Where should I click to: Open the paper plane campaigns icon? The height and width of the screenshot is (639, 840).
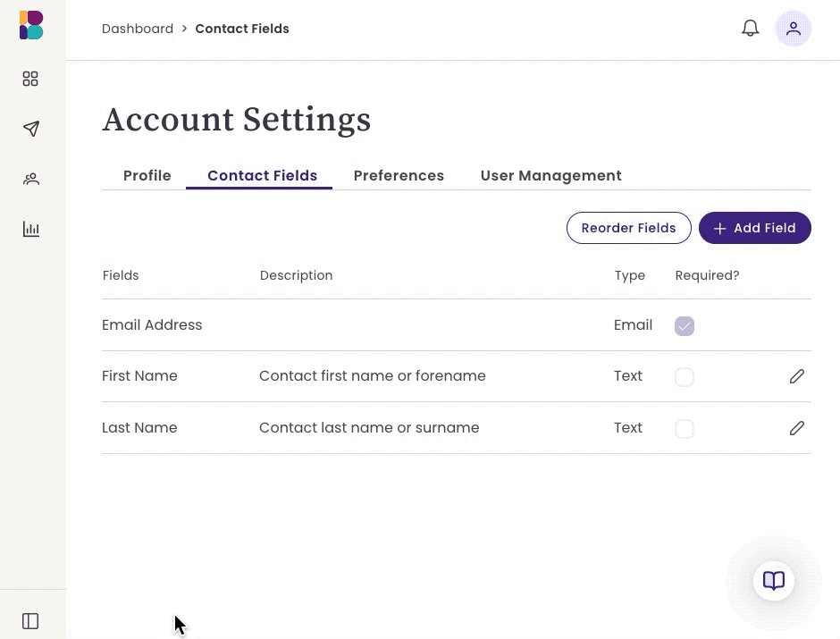click(31, 129)
